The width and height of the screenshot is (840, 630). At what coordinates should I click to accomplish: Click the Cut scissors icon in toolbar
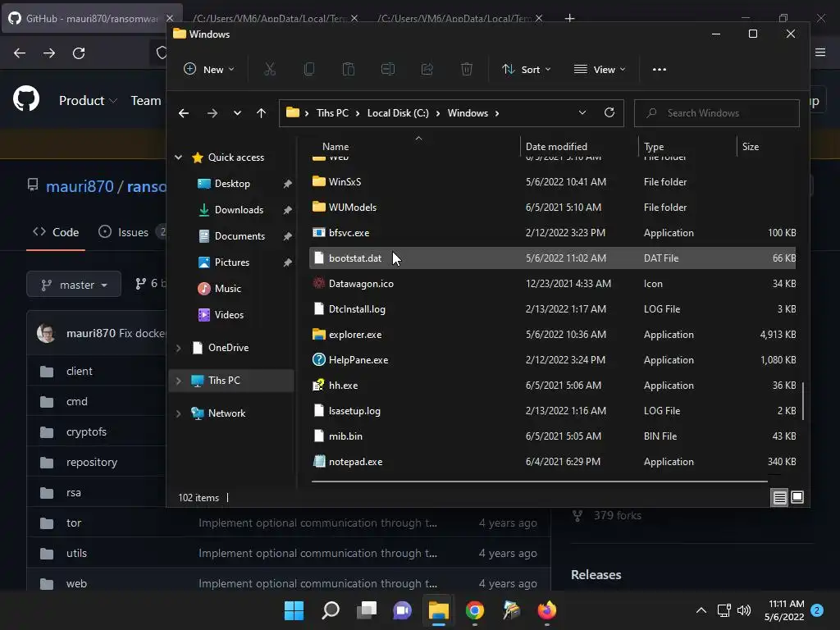269,69
